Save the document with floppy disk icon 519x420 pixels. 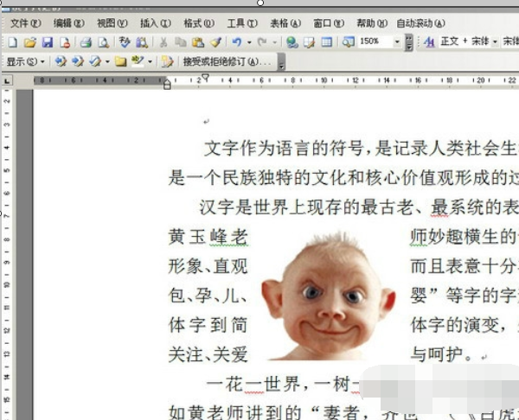point(48,42)
